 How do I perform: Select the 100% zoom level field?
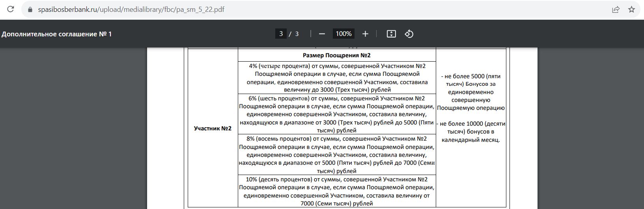tap(343, 34)
